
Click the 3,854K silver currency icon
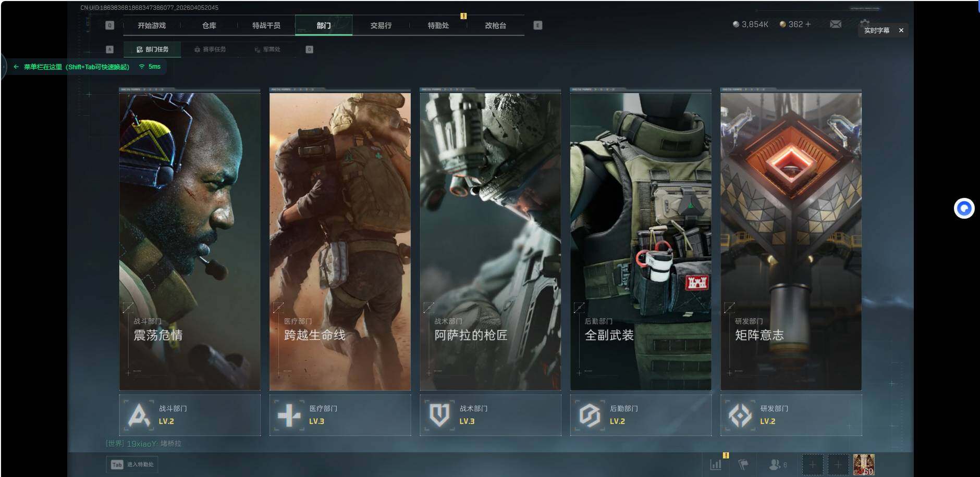pyautogui.click(x=736, y=24)
